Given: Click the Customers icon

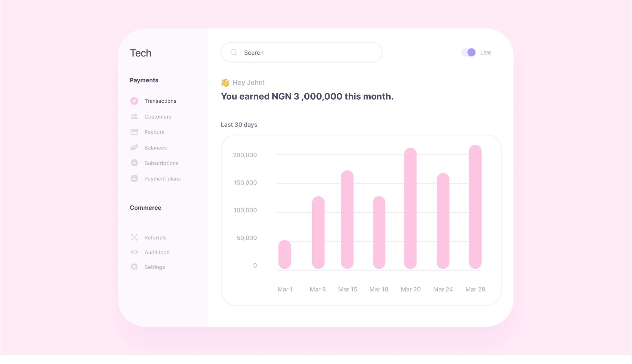Looking at the screenshot, I should tap(134, 116).
